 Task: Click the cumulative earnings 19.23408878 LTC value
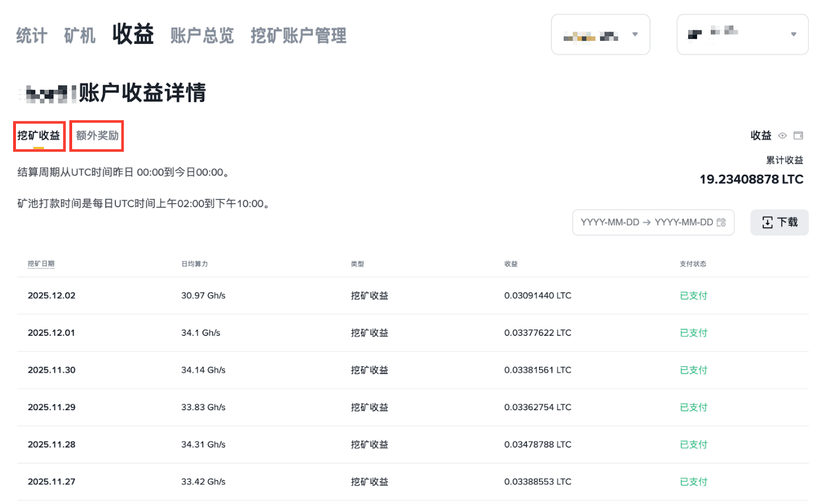[x=751, y=179]
